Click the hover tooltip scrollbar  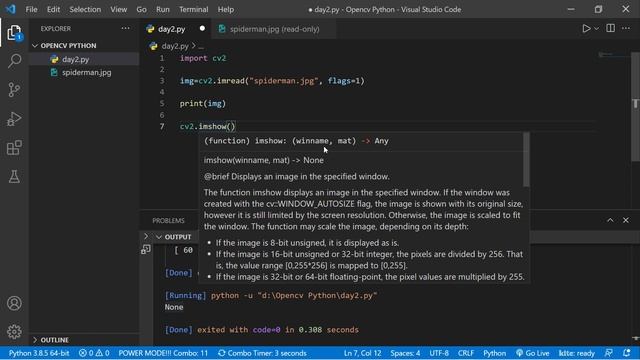pyautogui.click(x=526, y=159)
